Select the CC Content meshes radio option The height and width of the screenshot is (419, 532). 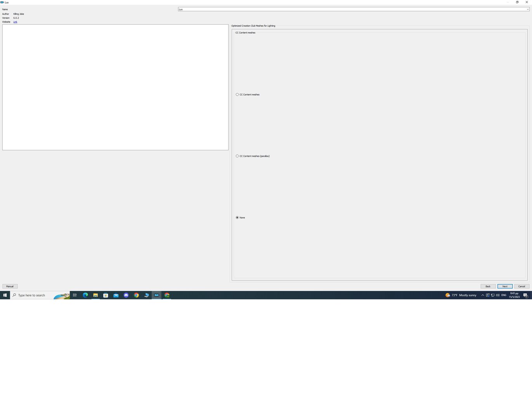pyautogui.click(x=248, y=95)
